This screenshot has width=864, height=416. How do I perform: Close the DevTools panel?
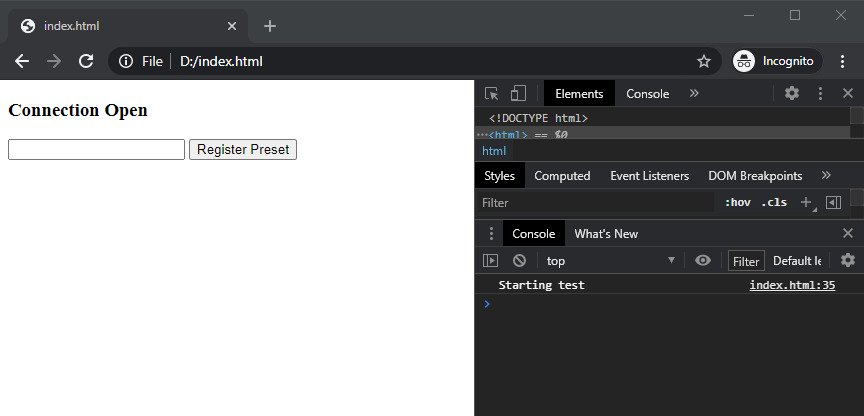point(848,94)
